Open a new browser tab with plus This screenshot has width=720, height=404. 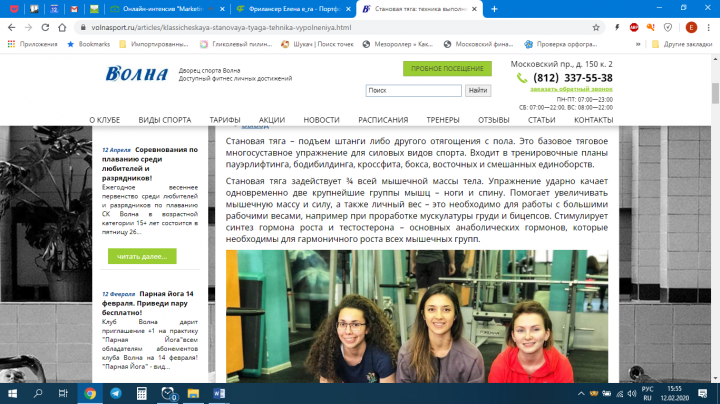(x=494, y=9)
